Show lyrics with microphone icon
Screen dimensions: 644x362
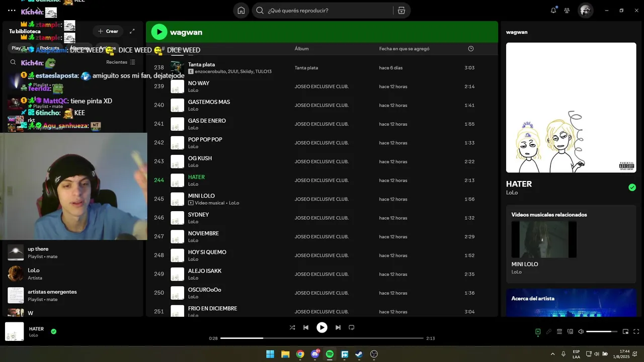point(549,331)
